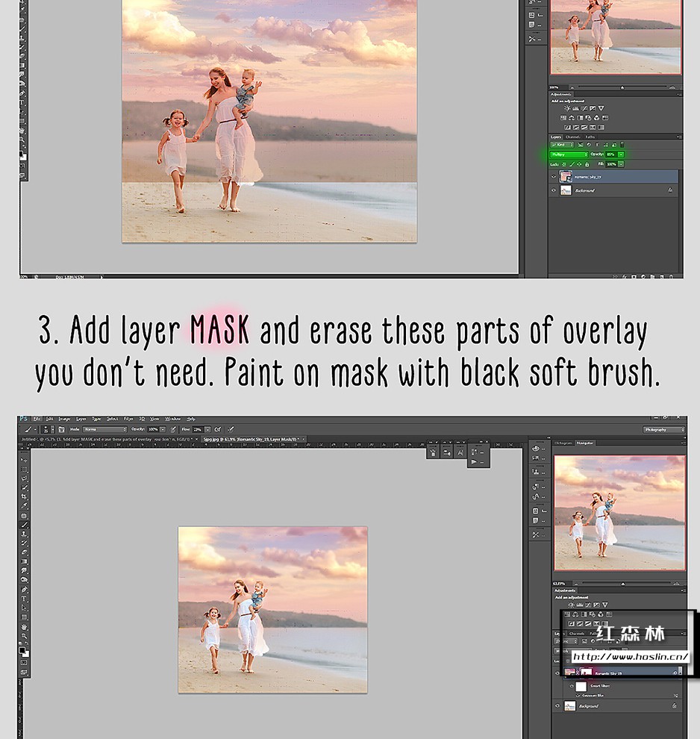Viewport: 700px width, 739px height.
Task: Add Photo Filter adjustment in upper window
Action: pyautogui.click(x=588, y=118)
